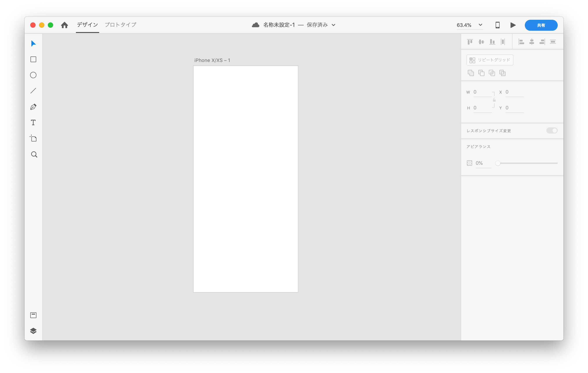Image resolution: width=588 pixels, height=373 pixels.
Task: Align selected objects to top
Action: click(x=470, y=42)
